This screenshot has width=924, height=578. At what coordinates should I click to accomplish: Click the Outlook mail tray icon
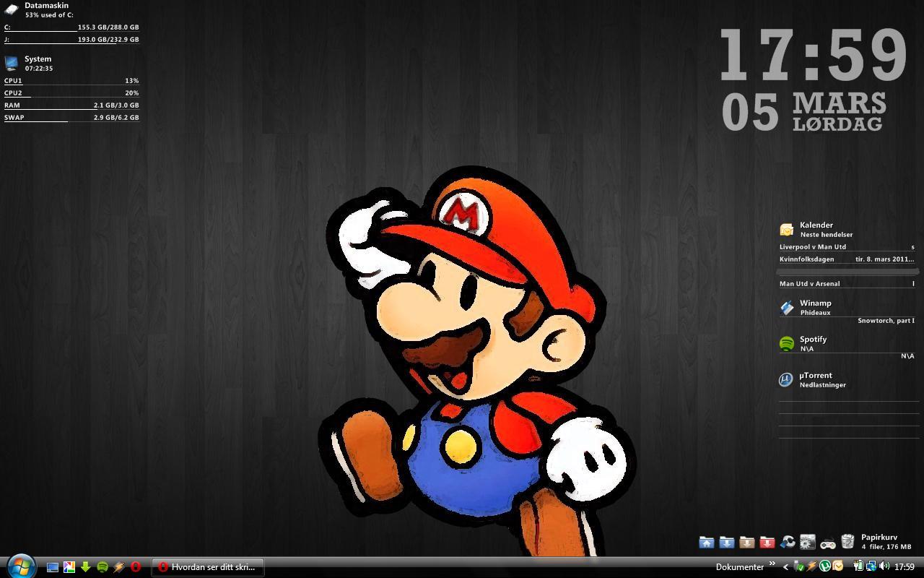point(837,566)
